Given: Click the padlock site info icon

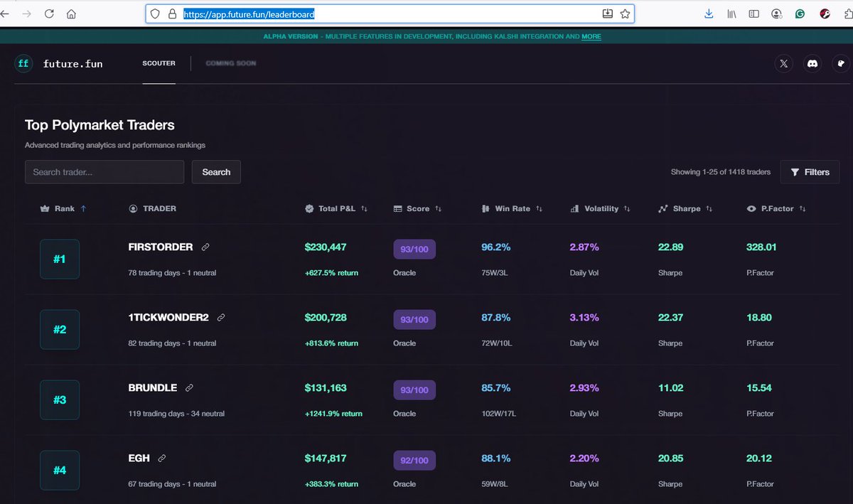Looking at the screenshot, I should (172, 14).
